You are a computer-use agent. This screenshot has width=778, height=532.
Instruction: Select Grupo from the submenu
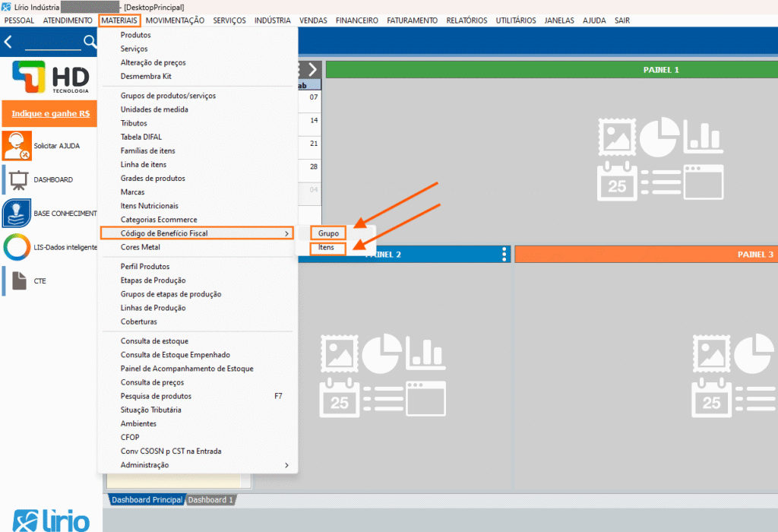point(328,233)
